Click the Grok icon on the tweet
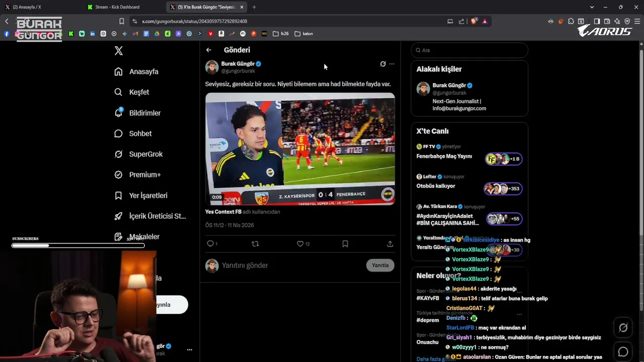644x362 pixels. 383,64
